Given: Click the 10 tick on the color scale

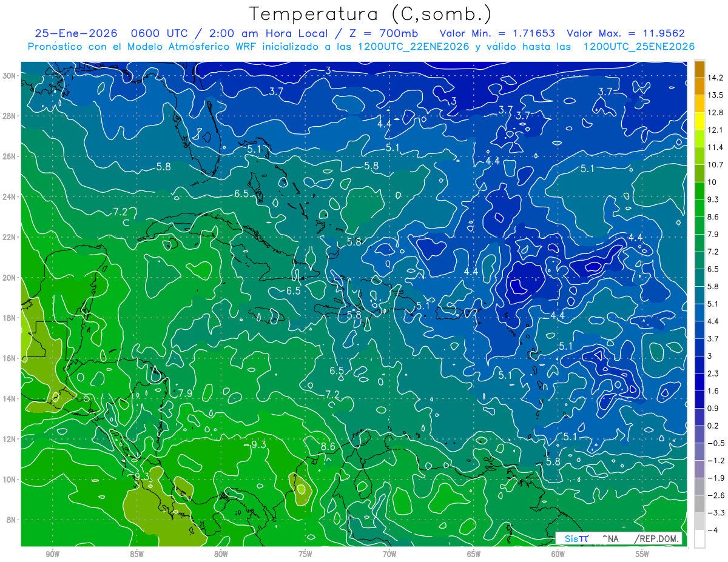Looking at the screenshot, I should tap(712, 182).
